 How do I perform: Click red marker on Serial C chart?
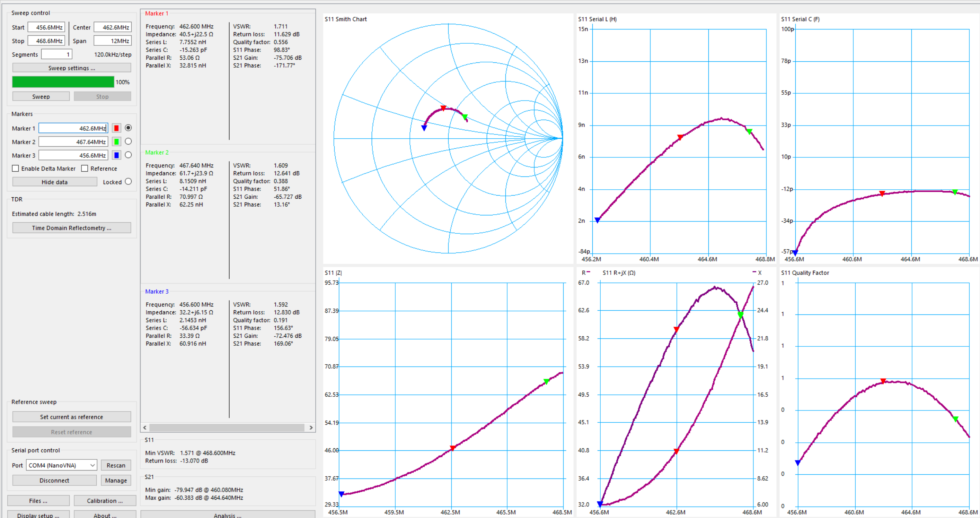pos(882,193)
